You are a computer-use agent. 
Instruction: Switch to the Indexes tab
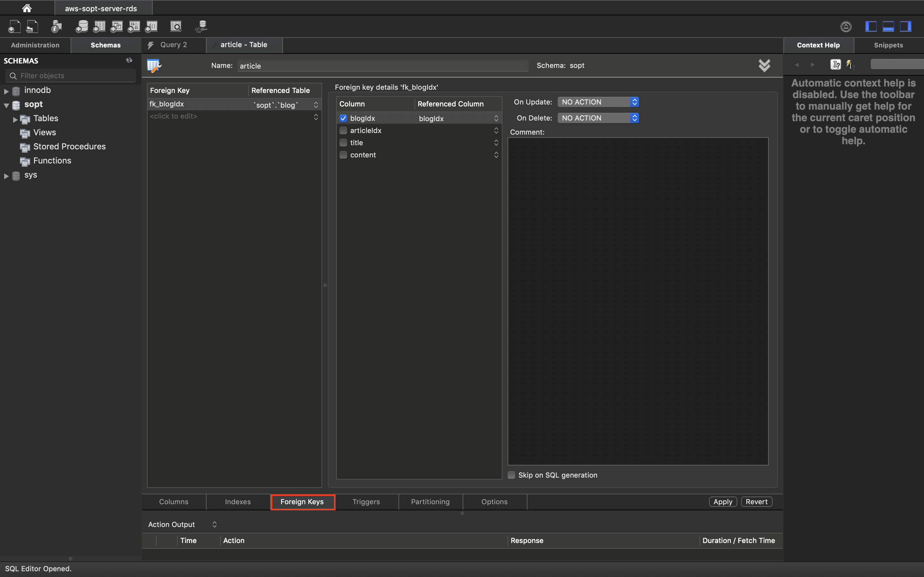tap(237, 502)
